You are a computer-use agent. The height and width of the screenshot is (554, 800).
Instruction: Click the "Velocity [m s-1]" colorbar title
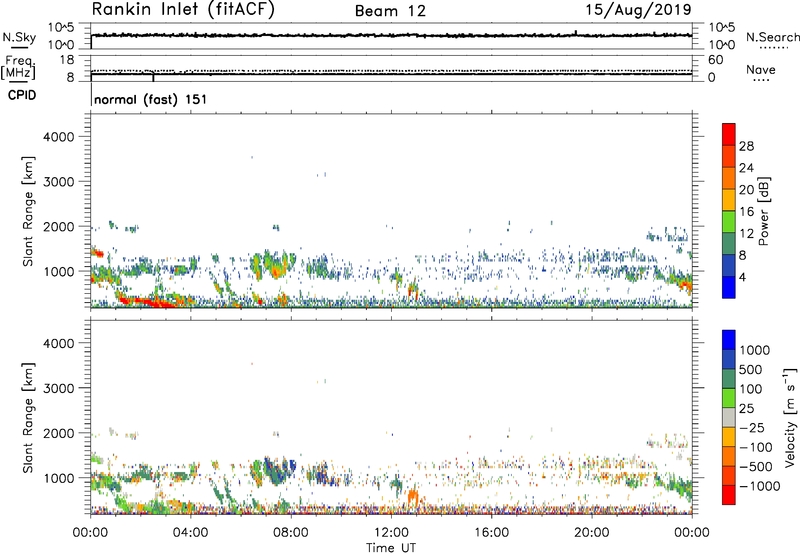tap(790, 417)
